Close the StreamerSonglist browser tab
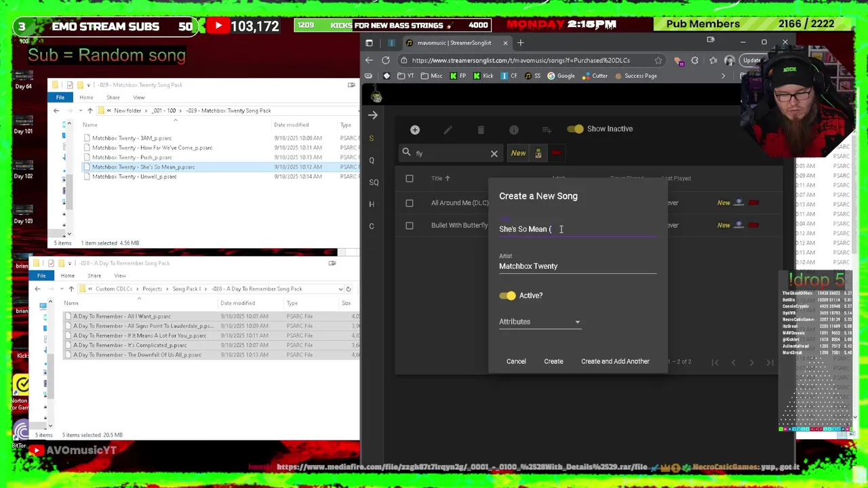This screenshot has height=488, width=868. [505, 43]
